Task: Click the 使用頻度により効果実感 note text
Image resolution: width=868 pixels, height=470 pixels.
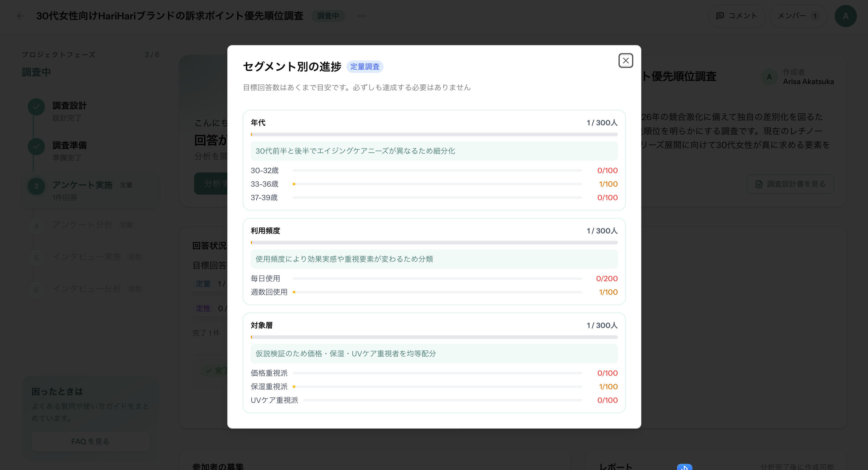Action: [x=344, y=259]
